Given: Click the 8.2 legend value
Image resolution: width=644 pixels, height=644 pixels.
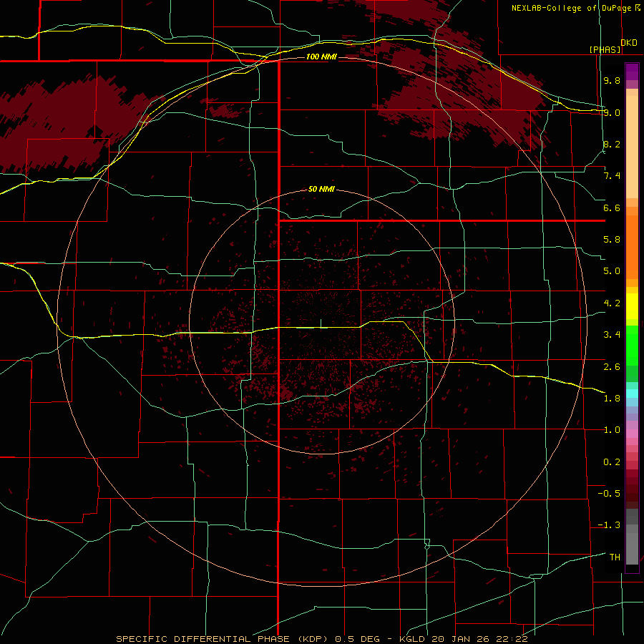Looking at the screenshot, I should click(x=612, y=144).
